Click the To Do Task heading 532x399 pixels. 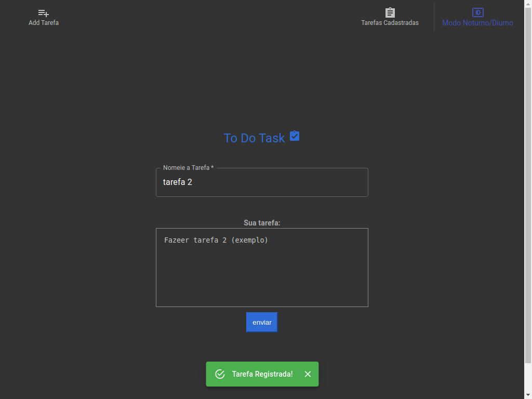[x=254, y=138]
